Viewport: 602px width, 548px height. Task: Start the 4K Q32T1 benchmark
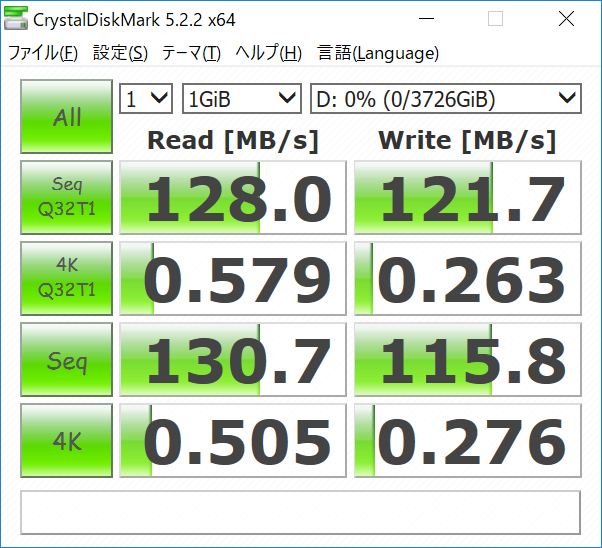point(66,278)
